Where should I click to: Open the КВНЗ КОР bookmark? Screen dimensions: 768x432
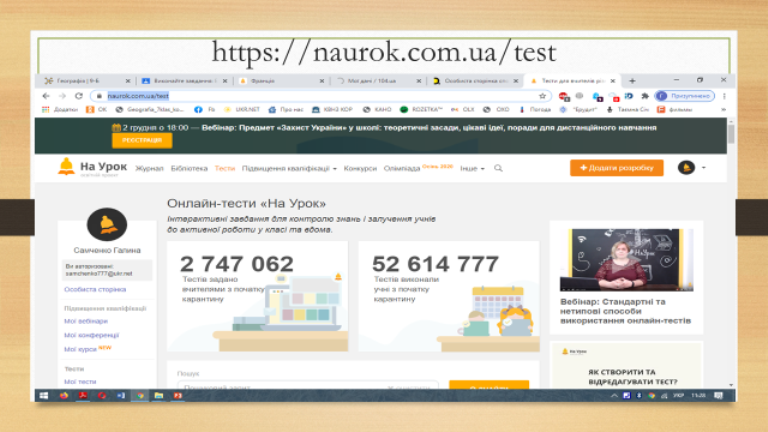click(332, 110)
